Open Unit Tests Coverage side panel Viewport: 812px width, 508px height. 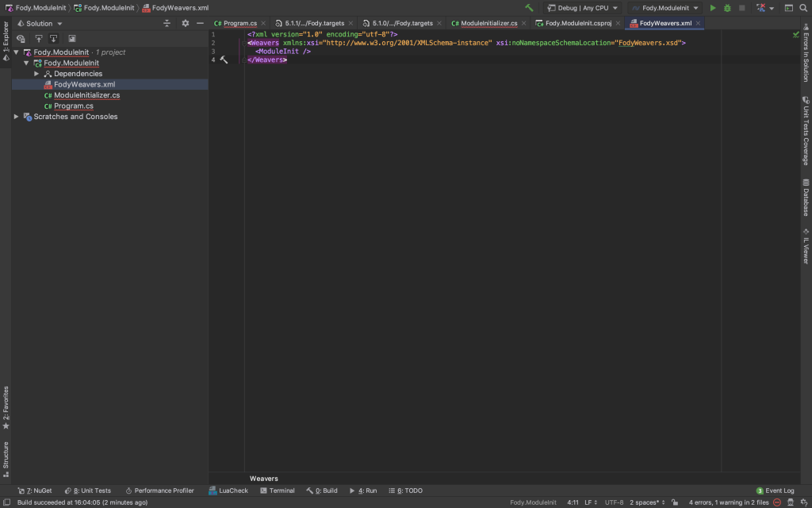[806, 131]
